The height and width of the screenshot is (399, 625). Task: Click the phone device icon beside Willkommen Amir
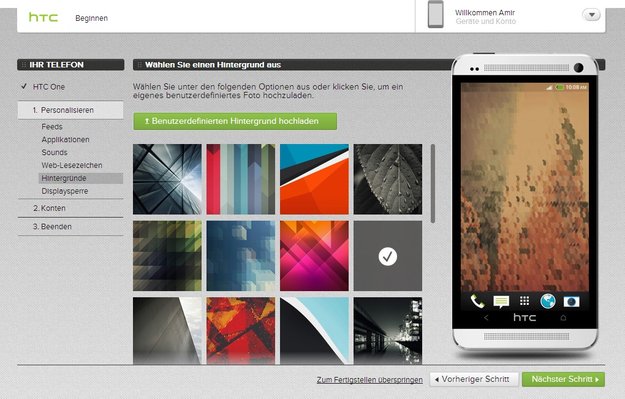(435, 14)
